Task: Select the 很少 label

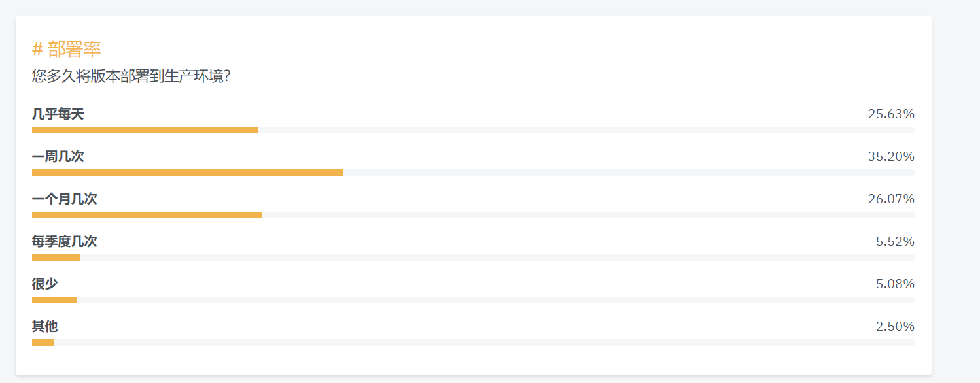Action: click(x=45, y=284)
